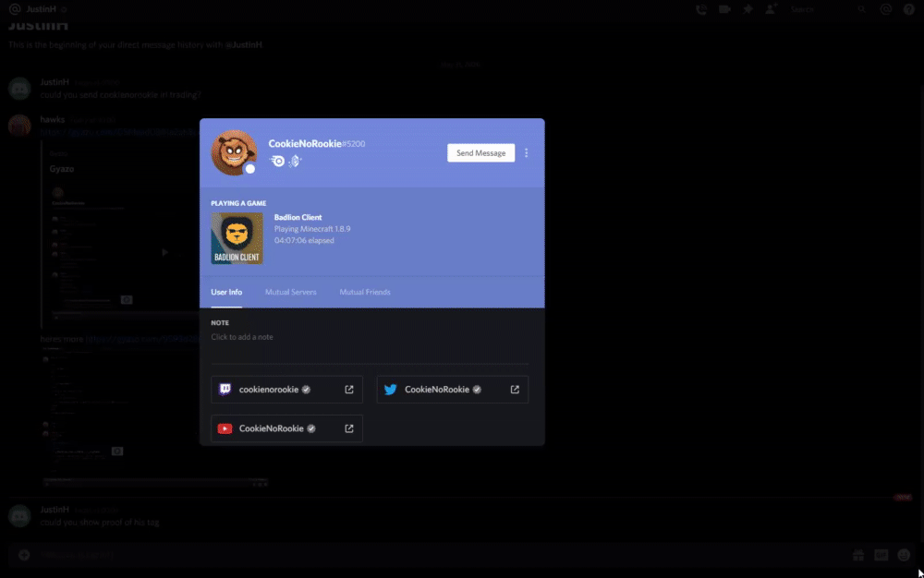Switch to the Mutual Friends tab
Screen dimensions: 924x578
tap(365, 292)
